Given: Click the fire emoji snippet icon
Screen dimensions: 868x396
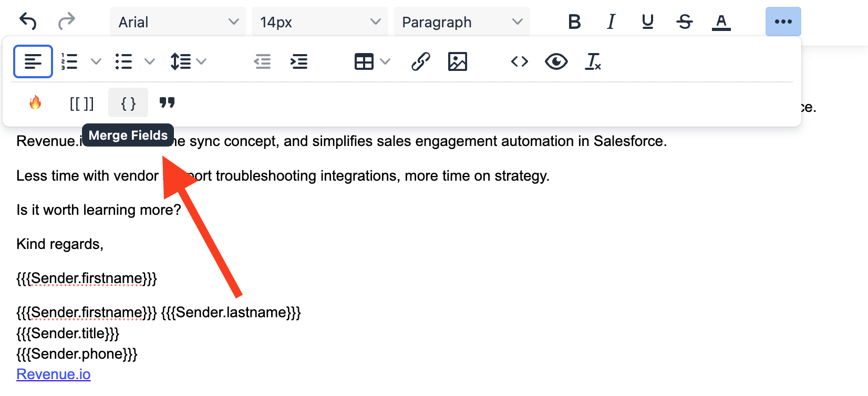Looking at the screenshot, I should click(x=35, y=102).
